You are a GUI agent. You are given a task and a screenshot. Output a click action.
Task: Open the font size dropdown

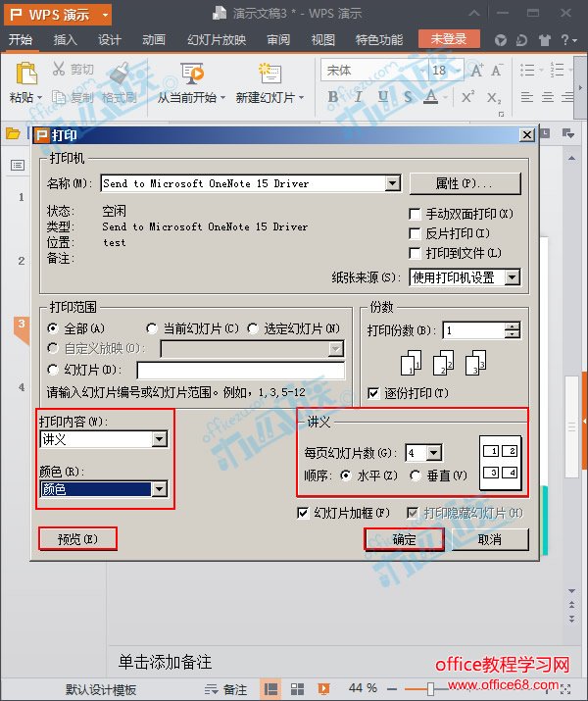(x=459, y=71)
